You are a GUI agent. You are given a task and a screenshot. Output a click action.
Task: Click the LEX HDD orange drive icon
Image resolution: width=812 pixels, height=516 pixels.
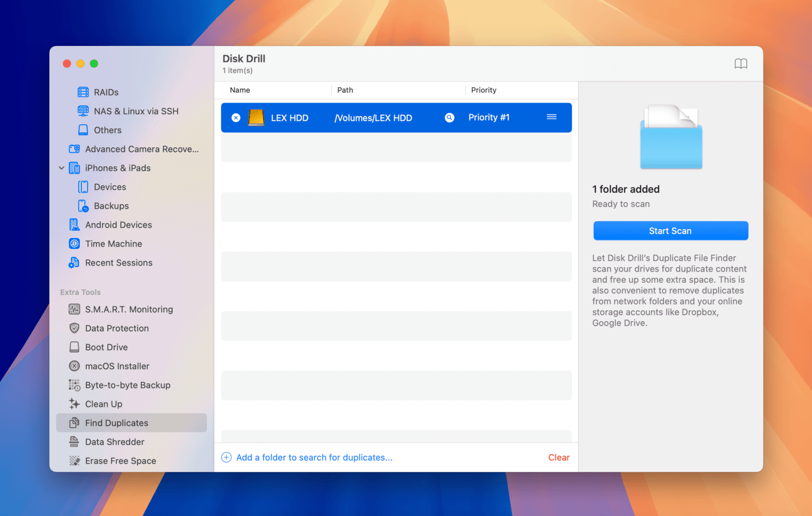[x=256, y=118]
